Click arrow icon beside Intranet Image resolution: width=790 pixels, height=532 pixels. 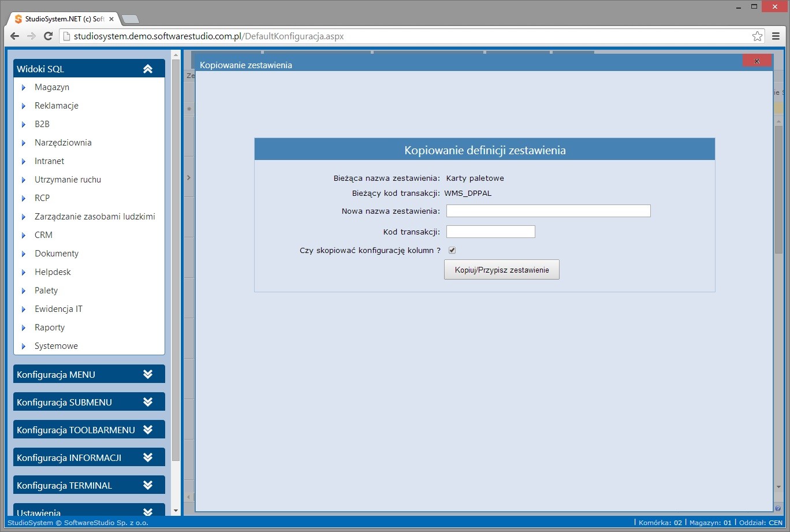coord(24,161)
